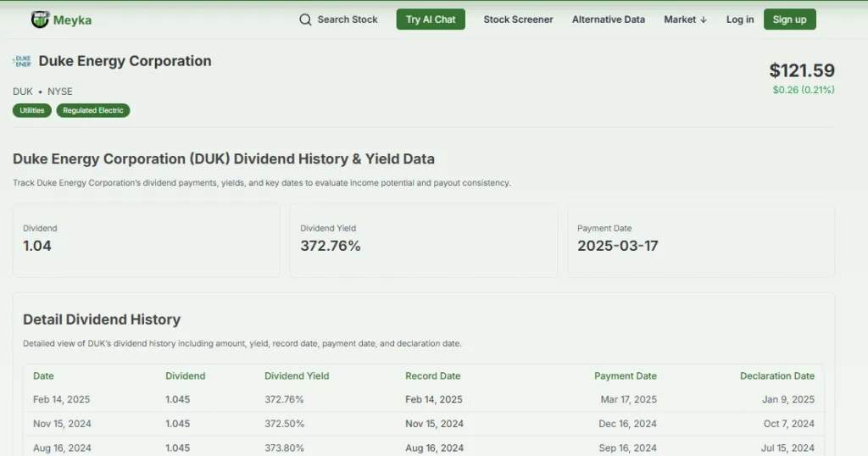The width and height of the screenshot is (868, 456).
Task: Click the Dividend Yield summary card
Action: (423, 240)
